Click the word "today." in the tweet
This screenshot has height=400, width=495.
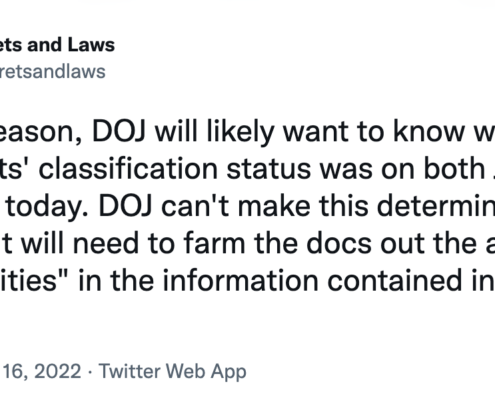[x=48, y=208]
